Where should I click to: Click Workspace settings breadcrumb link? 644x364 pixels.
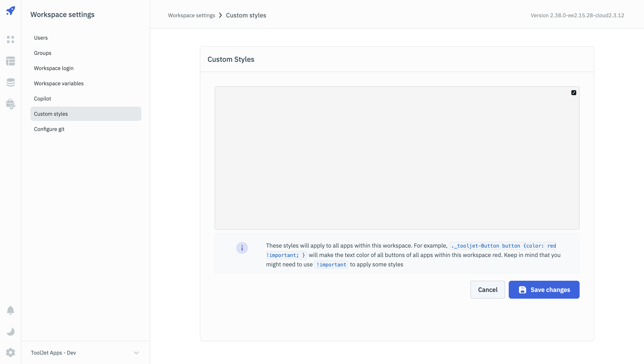tap(191, 15)
